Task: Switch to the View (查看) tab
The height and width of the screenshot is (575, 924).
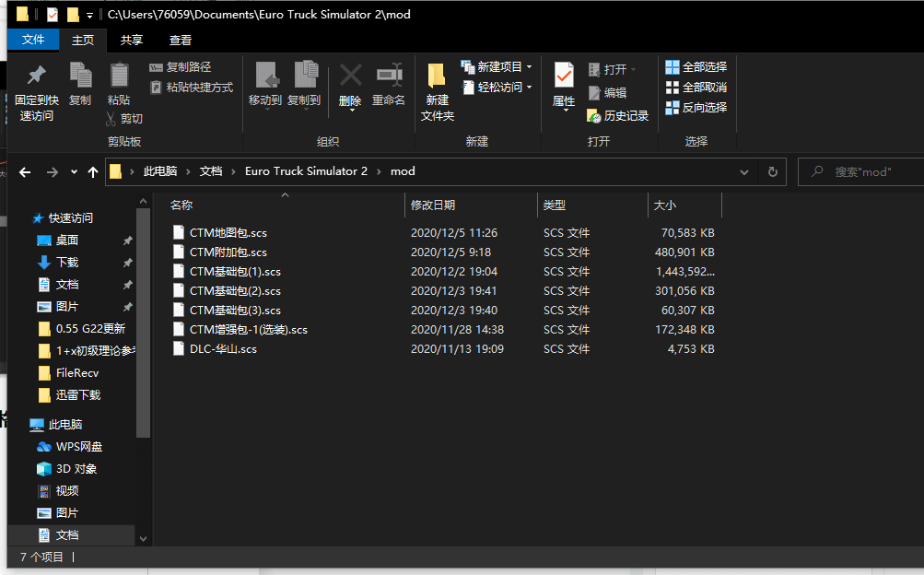Action: point(181,40)
